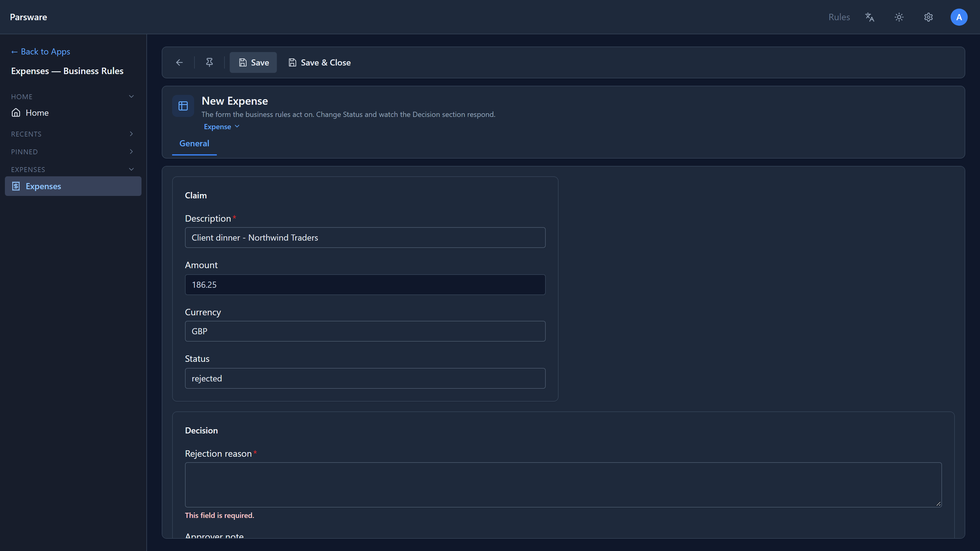
Task: Focus the Rejection reason text area
Action: coord(563,485)
